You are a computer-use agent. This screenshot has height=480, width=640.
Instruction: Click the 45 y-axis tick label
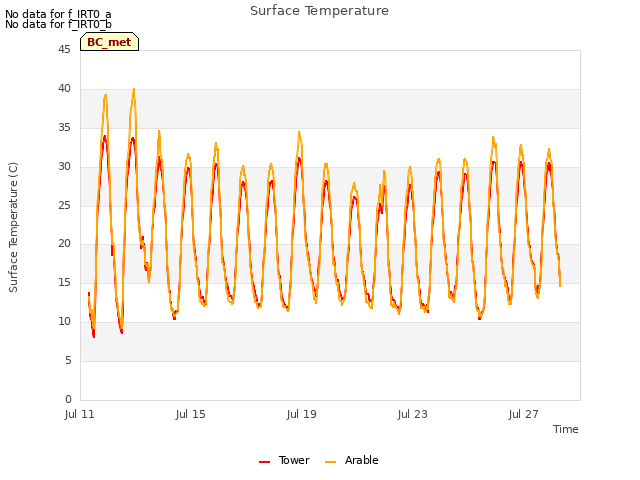point(64,49)
